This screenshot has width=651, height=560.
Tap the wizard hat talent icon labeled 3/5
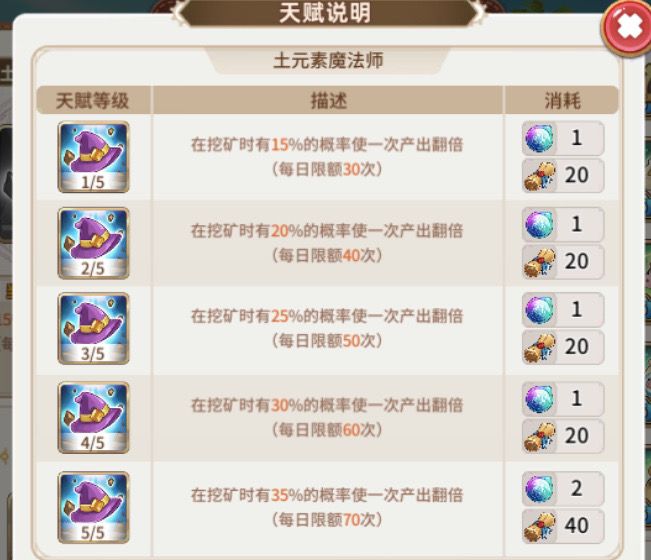93,329
